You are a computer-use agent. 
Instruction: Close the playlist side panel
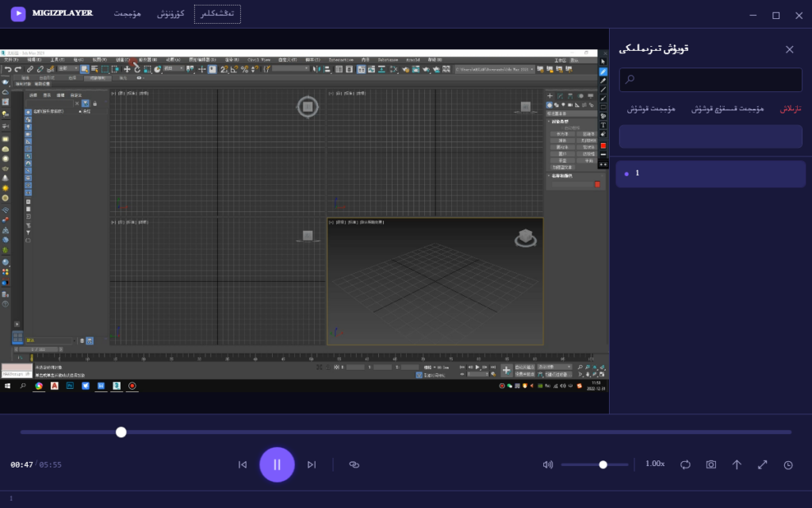coord(789,49)
